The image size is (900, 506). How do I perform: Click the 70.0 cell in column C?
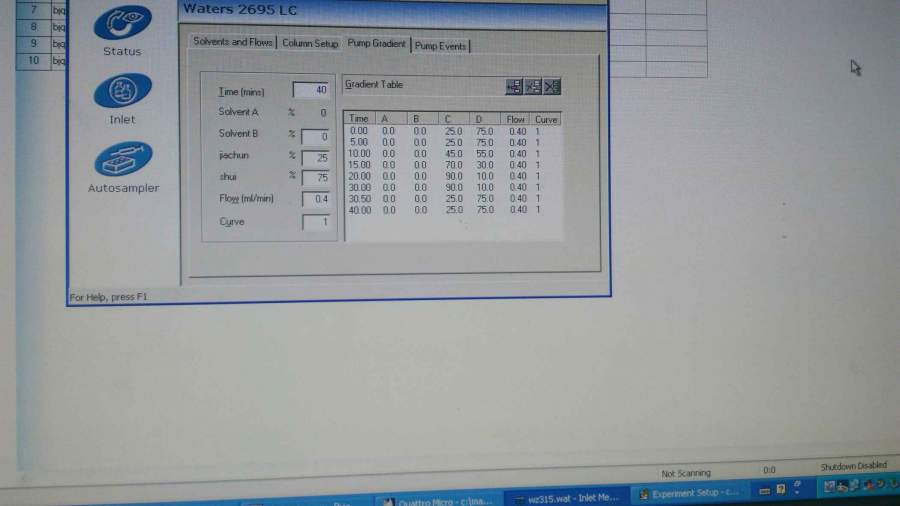[453, 165]
